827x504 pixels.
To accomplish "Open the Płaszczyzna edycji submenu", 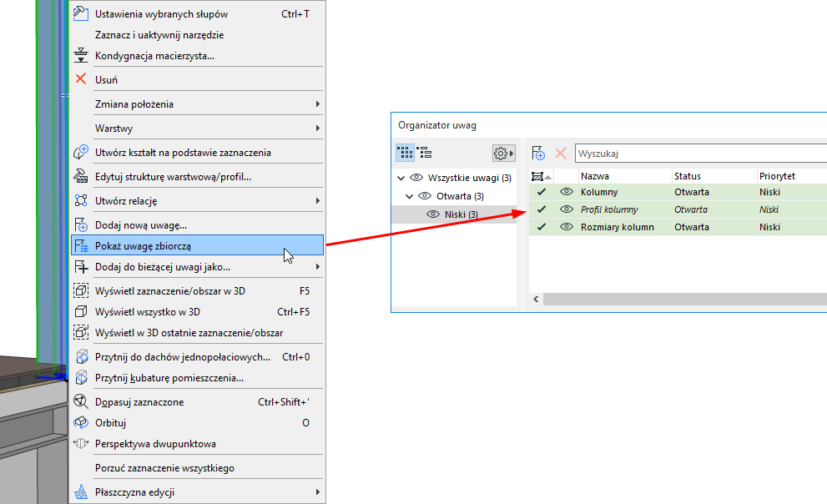I will pyautogui.click(x=317, y=491).
